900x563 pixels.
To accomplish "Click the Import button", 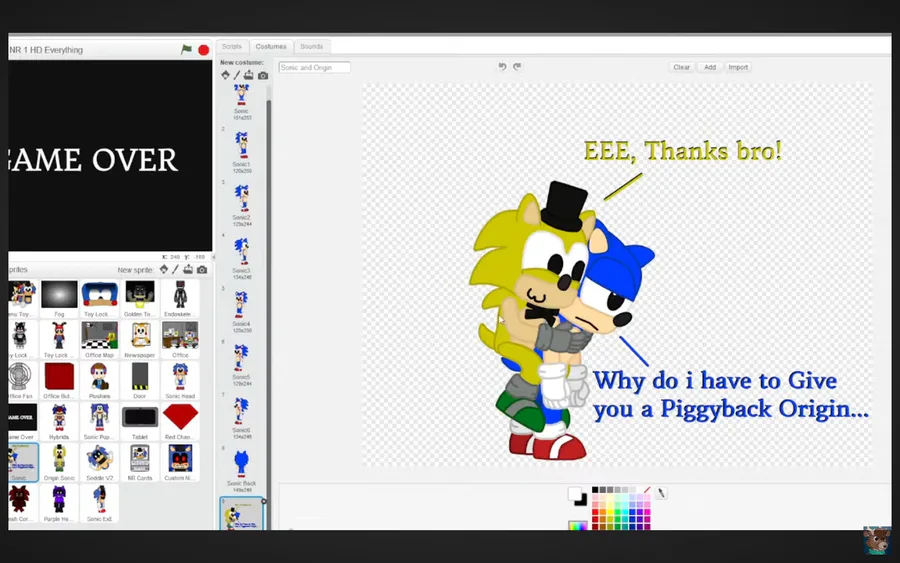I will pyautogui.click(x=738, y=67).
